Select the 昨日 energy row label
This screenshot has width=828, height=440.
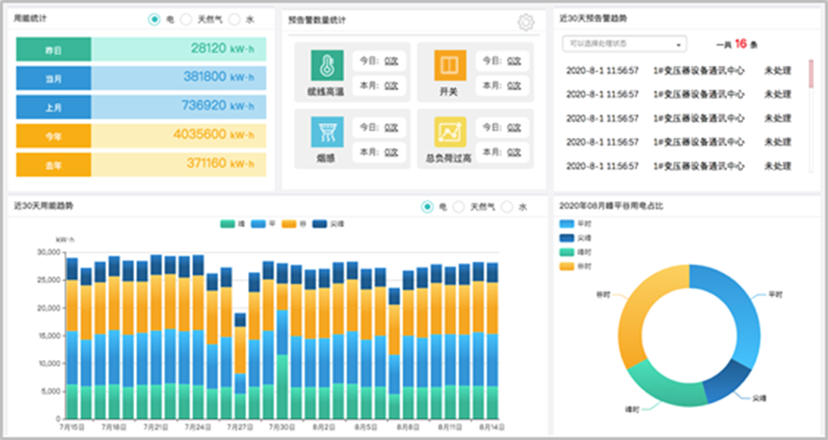click(x=53, y=48)
